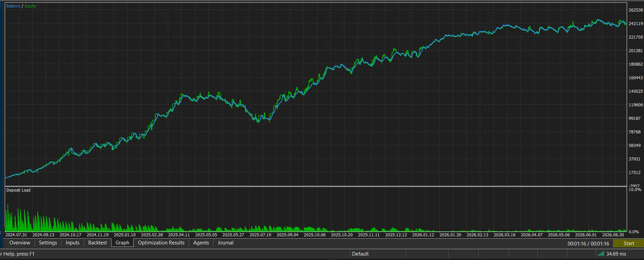Click the 17512 axis value

pos(635,173)
